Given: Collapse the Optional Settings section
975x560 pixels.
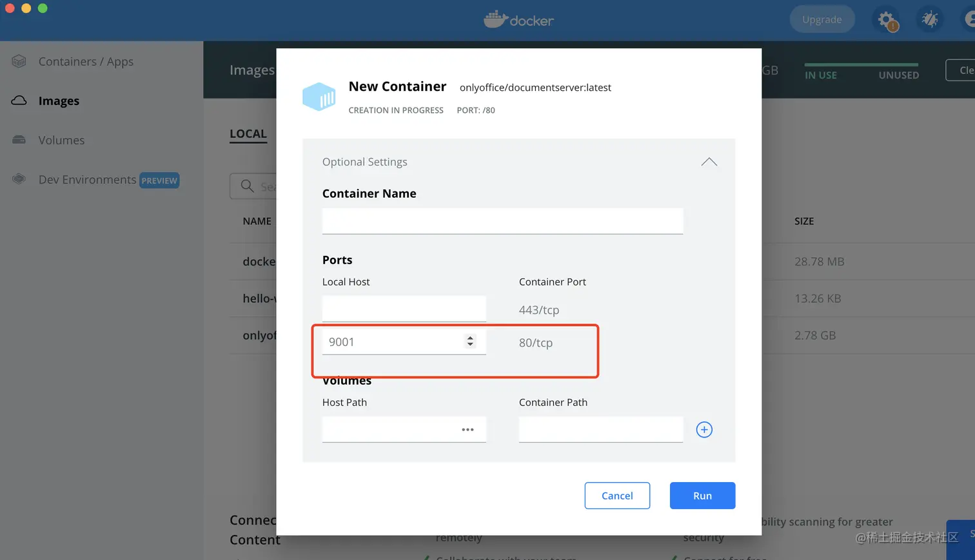Looking at the screenshot, I should pos(709,162).
